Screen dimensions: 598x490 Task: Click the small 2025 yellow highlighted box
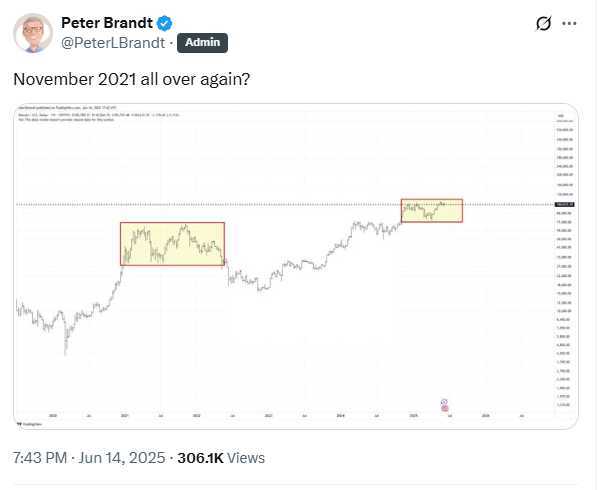click(432, 210)
